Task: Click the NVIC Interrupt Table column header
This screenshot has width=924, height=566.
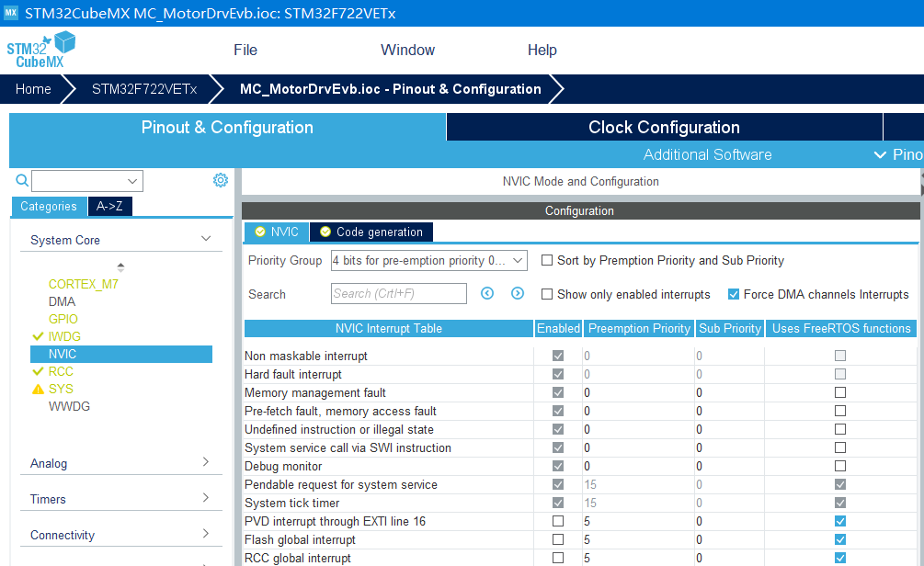Action: (388, 329)
